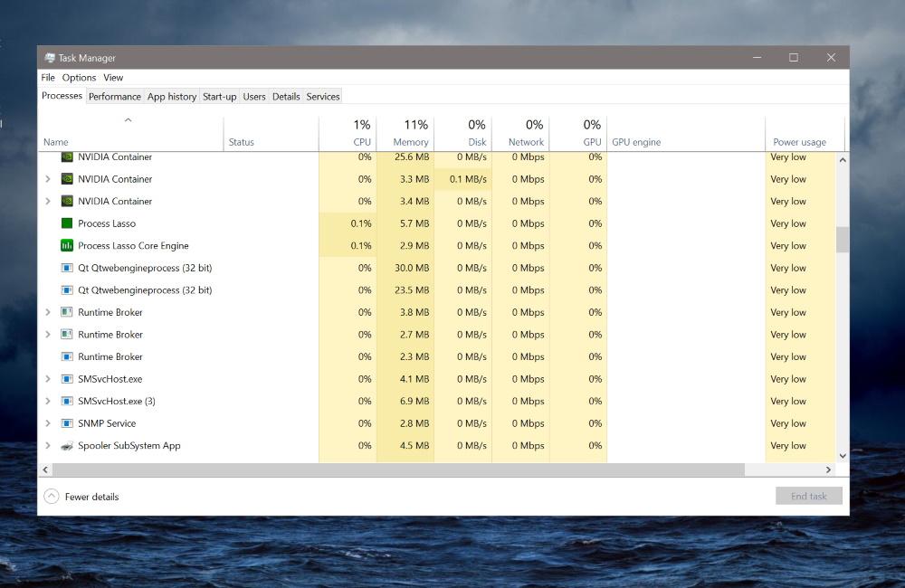Sort processes by Disk column header
The height and width of the screenshot is (588, 905).
pyautogui.click(x=462, y=133)
